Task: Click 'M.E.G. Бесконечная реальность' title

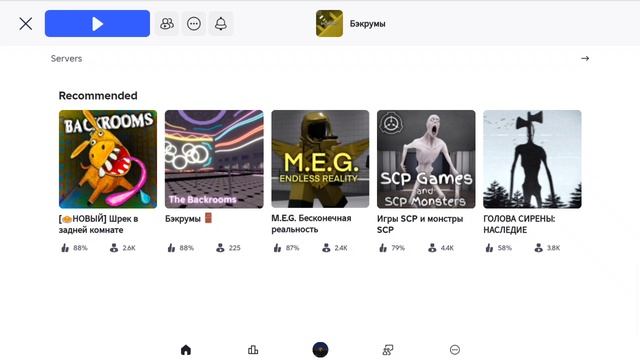Action: [x=311, y=224]
